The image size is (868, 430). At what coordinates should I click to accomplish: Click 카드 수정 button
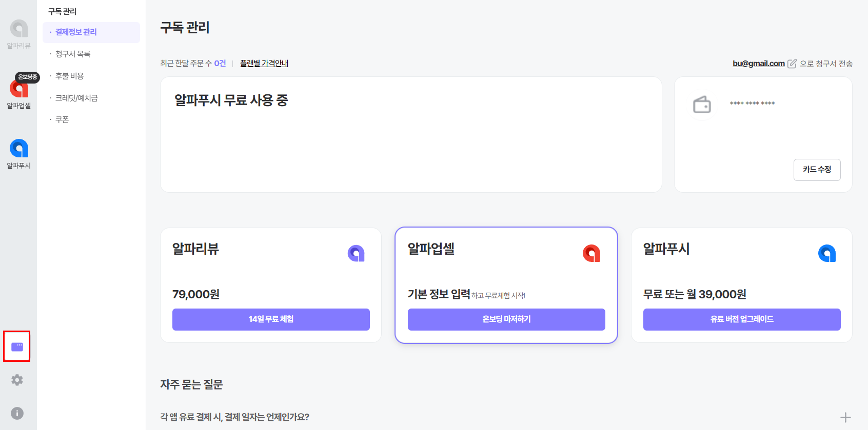point(817,170)
